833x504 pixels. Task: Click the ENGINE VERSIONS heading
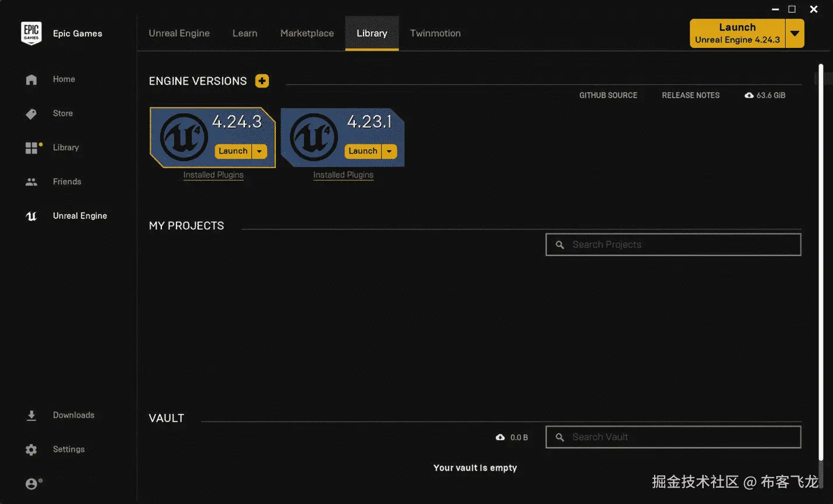pos(198,81)
